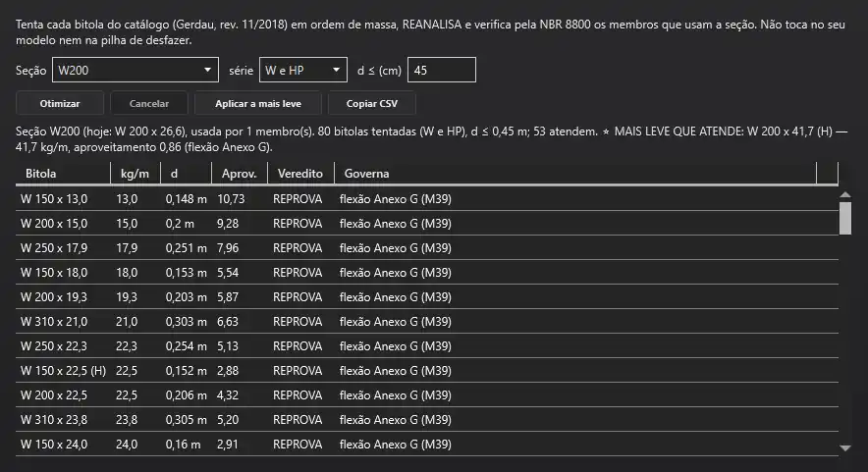The width and height of the screenshot is (868, 472).
Task: Click the Copiar CSV button
Action: coord(372,103)
